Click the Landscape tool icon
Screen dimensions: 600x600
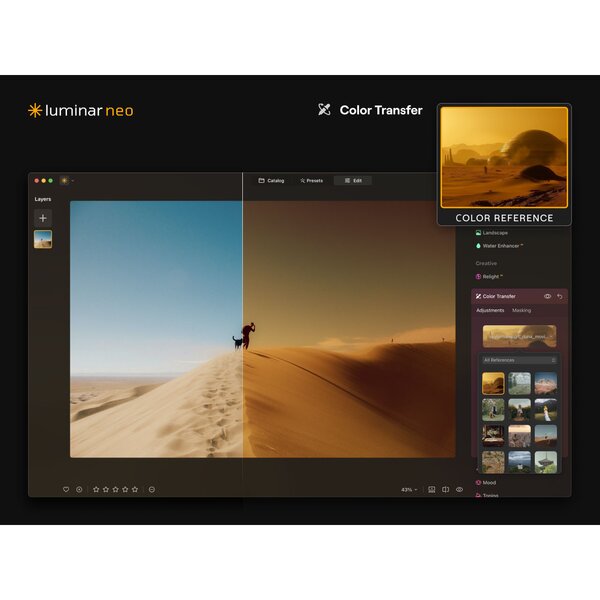[478, 233]
